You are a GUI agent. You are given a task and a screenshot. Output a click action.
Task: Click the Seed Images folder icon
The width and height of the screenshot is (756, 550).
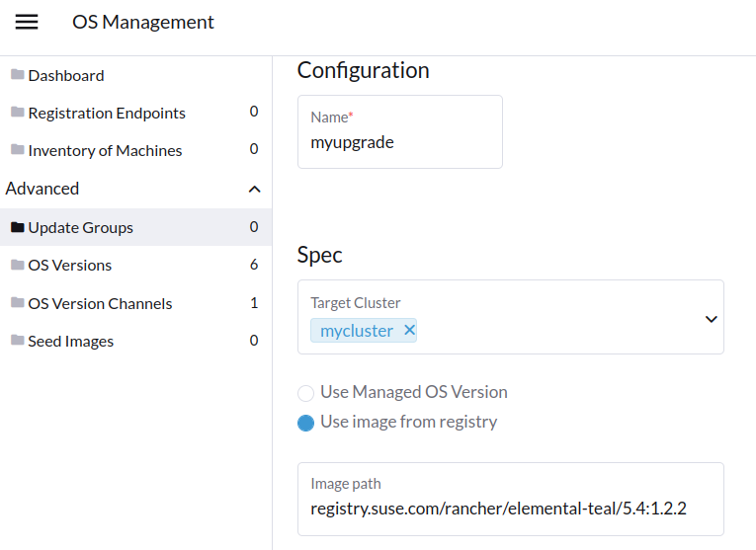[17, 341]
